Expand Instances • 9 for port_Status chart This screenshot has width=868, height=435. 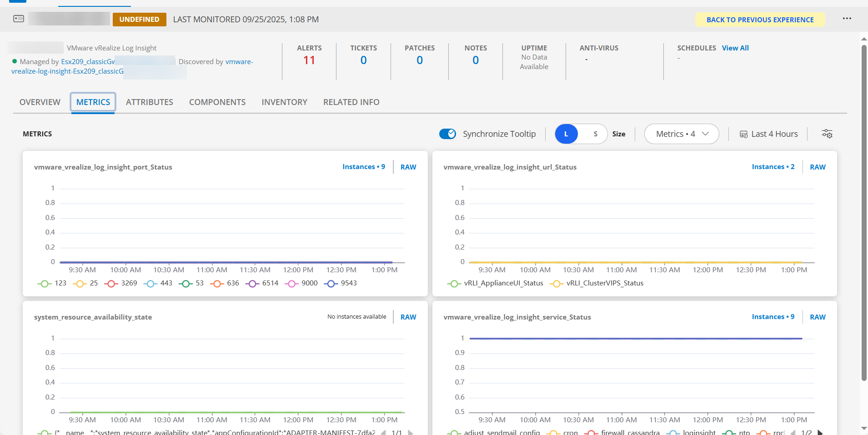click(x=363, y=167)
